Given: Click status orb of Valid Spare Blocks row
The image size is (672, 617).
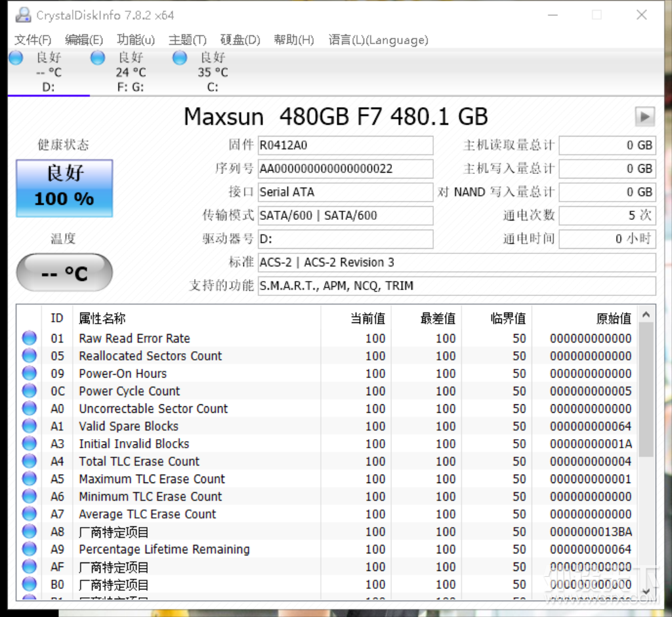Looking at the screenshot, I should click(29, 426).
